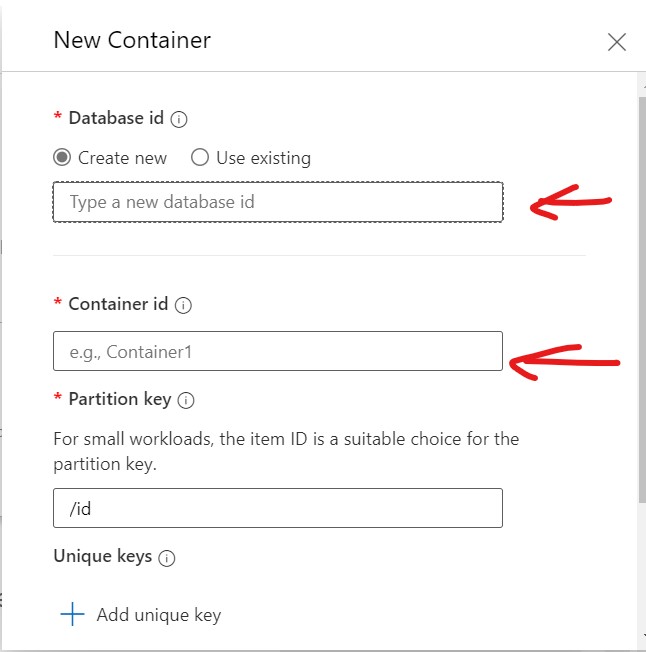Click the Partition key info icon
The image size is (646, 652).
[x=186, y=400]
